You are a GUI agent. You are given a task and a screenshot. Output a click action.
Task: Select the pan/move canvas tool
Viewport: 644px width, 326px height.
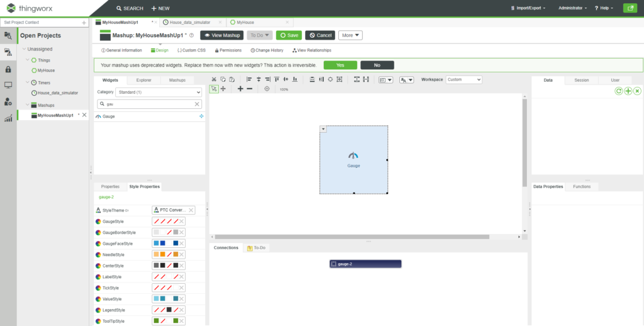(x=223, y=89)
